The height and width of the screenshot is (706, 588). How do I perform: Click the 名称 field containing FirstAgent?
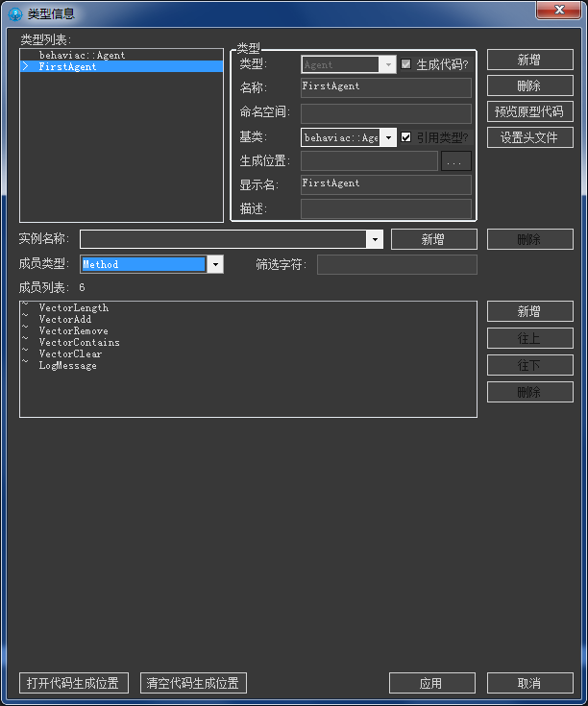pos(386,87)
